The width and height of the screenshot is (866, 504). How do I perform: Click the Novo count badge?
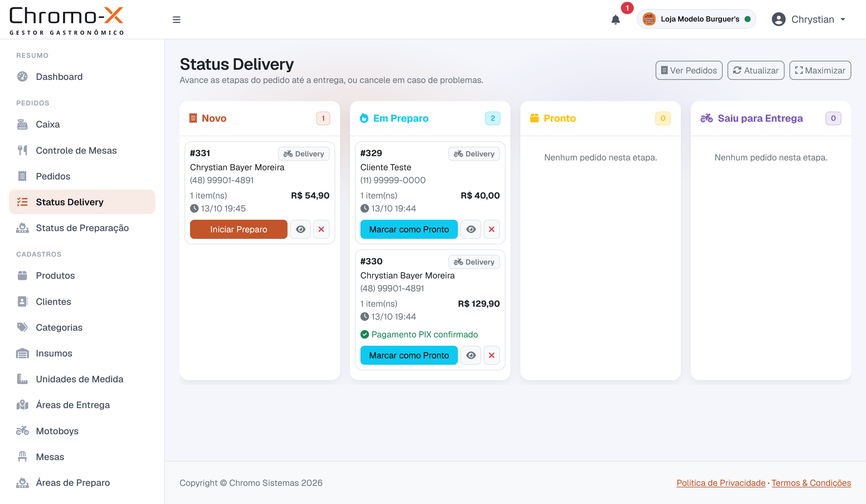(x=323, y=118)
